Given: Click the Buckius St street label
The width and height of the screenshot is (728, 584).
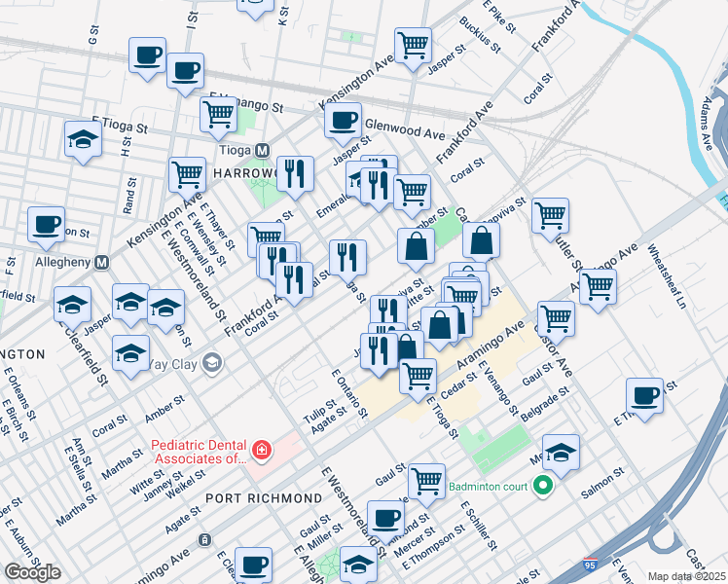Looking at the screenshot, I should 480,35.
